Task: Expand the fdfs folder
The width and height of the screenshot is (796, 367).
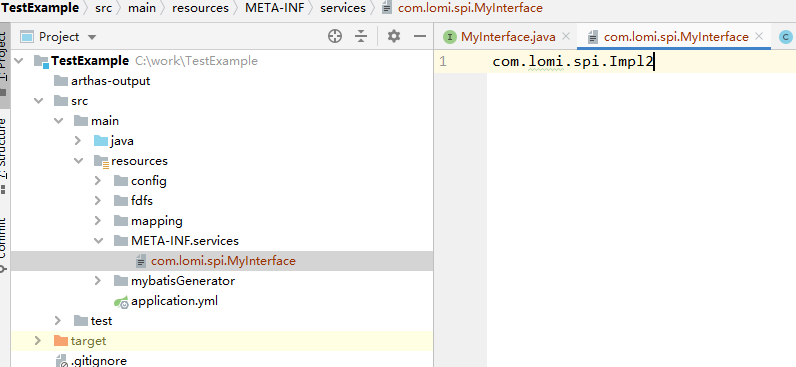Action: (x=98, y=201)
